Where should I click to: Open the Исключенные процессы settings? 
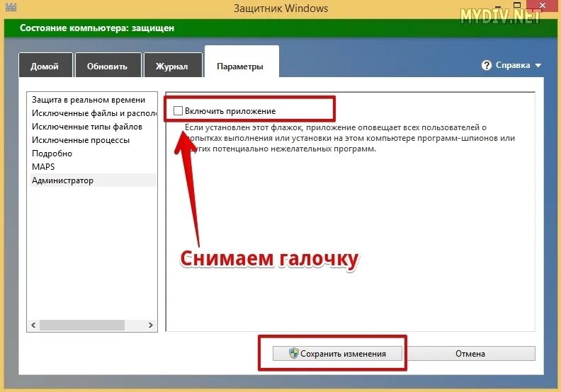coord(92,140)
